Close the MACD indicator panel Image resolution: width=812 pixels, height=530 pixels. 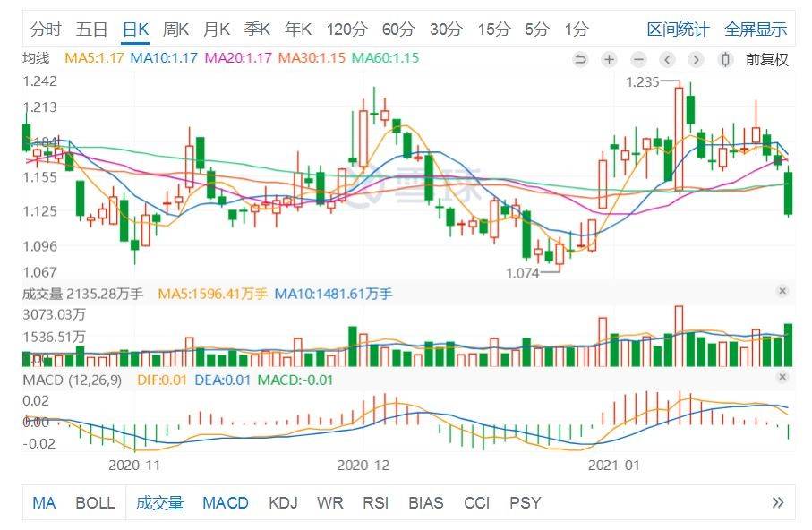click(x=782, y=377)
